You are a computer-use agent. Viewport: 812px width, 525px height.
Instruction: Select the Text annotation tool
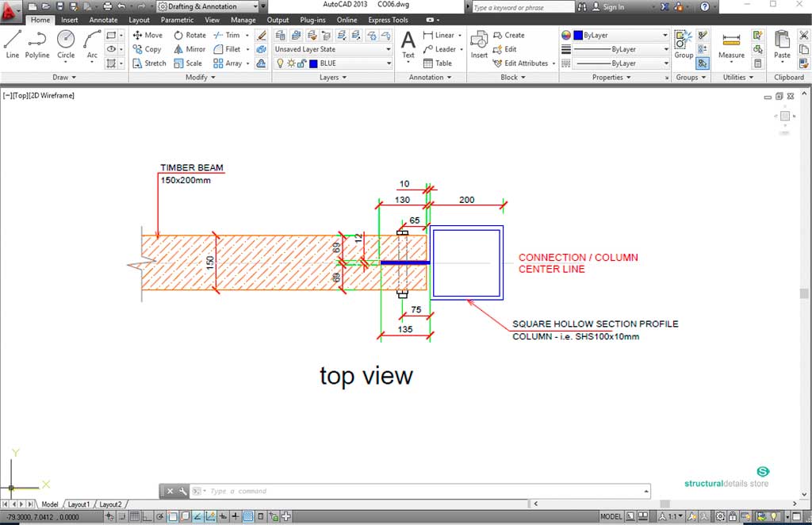coord(408,44)
